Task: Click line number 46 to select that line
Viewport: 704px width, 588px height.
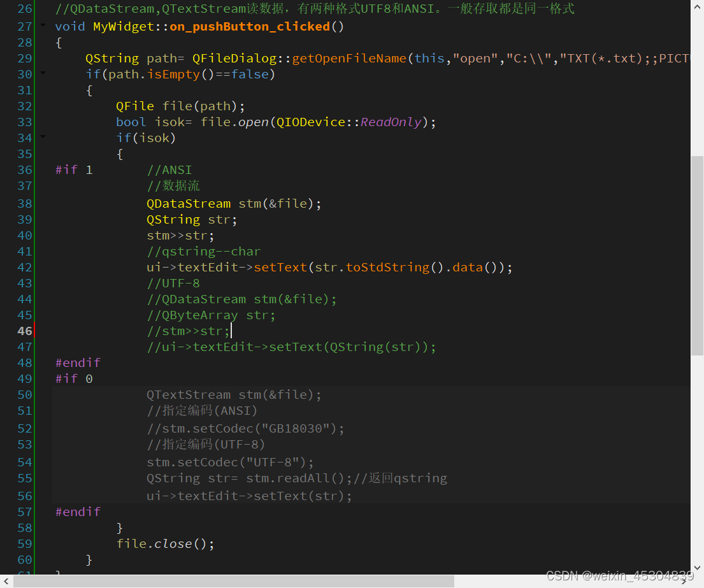Action: pos(24,331)
